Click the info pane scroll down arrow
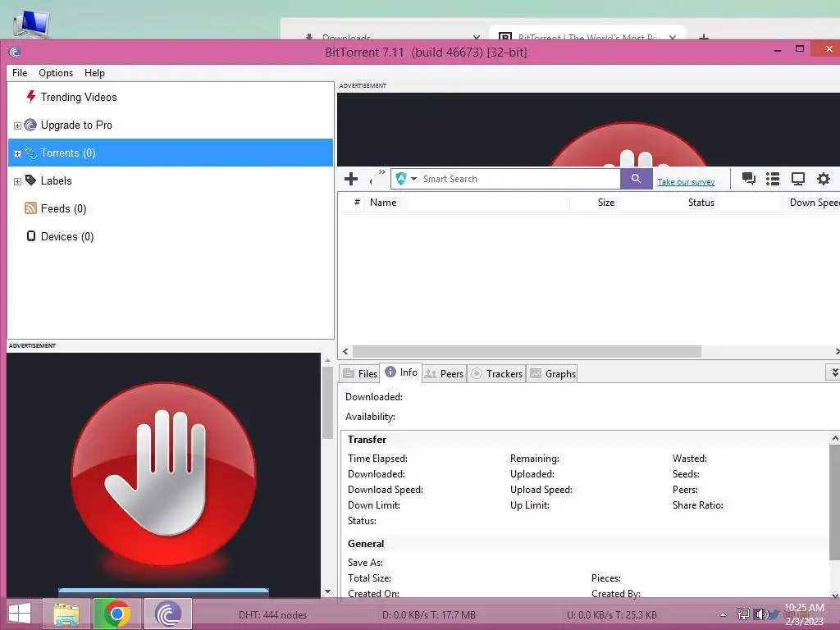This screenshot has height=630, width=840. pos(834,596)
